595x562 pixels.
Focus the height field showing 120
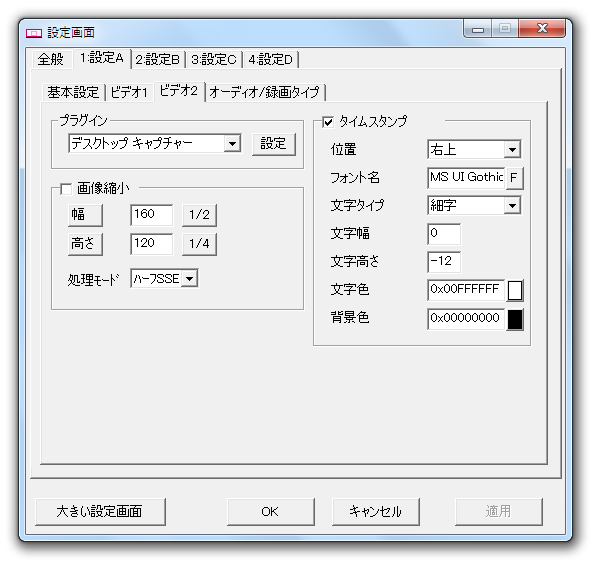[151, 244]
